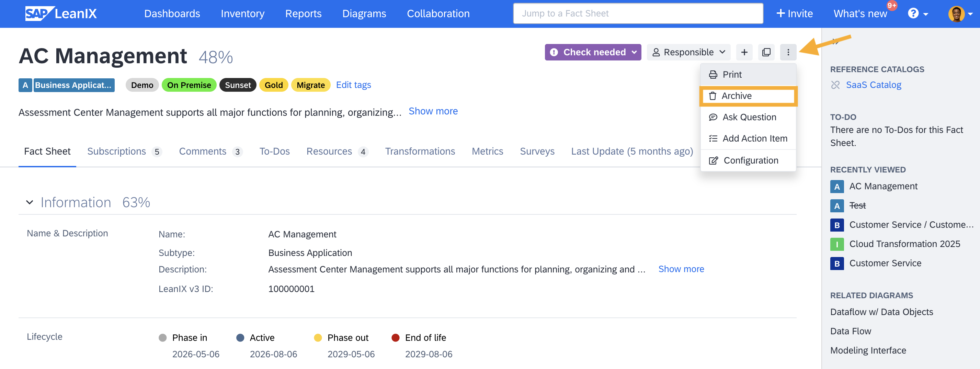Open Dataflow w/ Data Objects diagram
This screenshot has height=369, width=980.
point(881,312)
